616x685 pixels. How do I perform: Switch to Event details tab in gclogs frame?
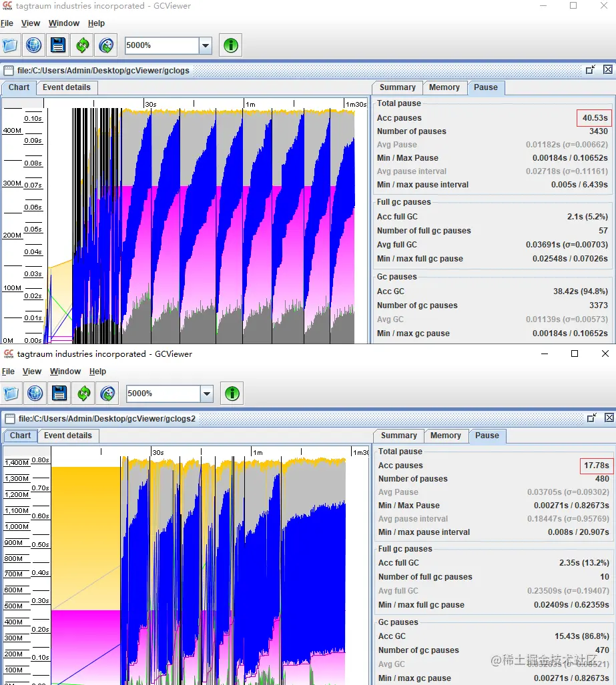pyautogui.click(x=67, y=87)
